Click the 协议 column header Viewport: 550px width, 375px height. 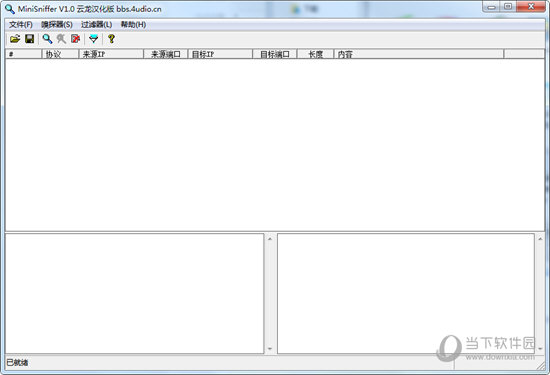60,54
